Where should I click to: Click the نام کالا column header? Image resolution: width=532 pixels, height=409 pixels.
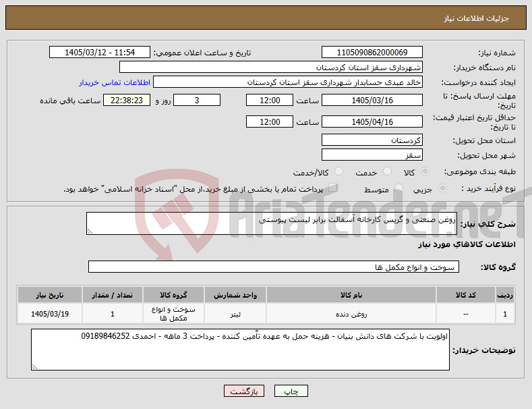(x=351, y=295)
